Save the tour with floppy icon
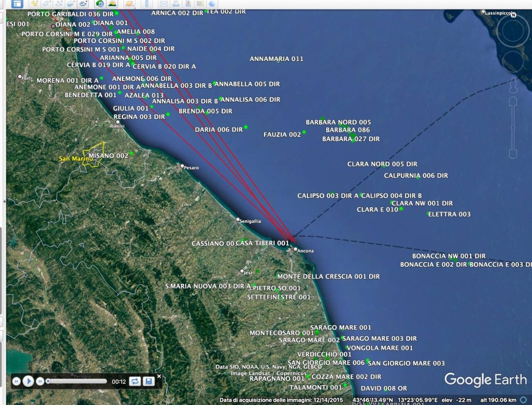 pos(148,381)
